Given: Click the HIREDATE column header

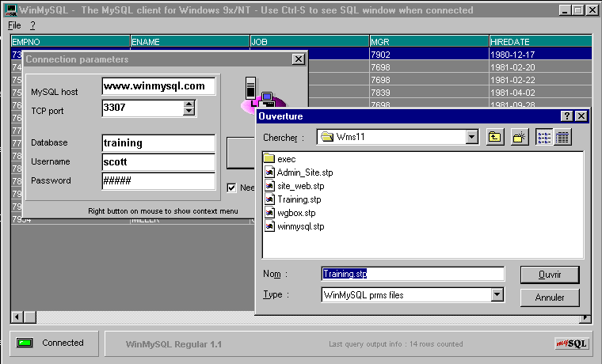Looking at the screenshot, I should [x=540, y=41].
